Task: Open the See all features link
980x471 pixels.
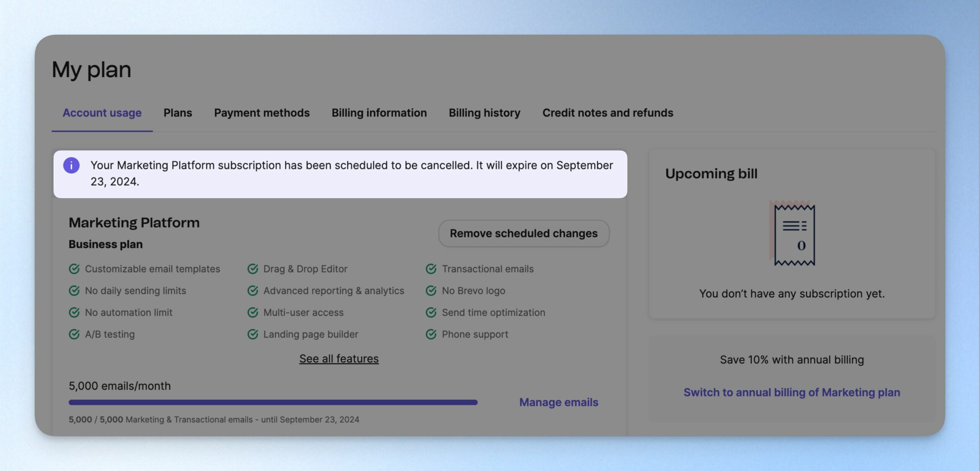Action: [x=339, y=359]
